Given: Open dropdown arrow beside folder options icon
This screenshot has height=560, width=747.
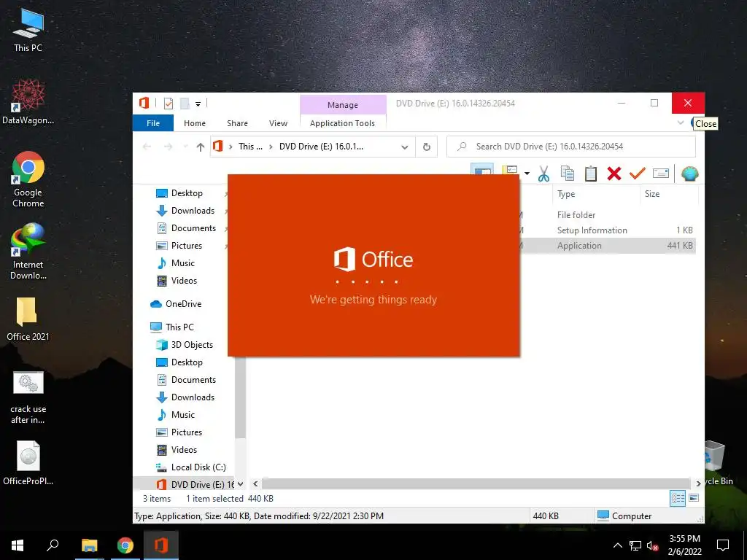Looking at the screenshot, I should tap(527, 174).
